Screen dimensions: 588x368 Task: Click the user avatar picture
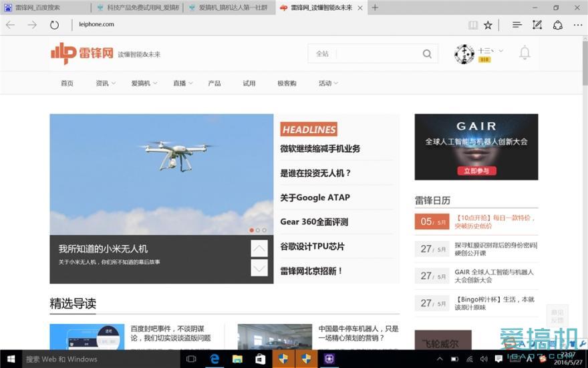[464, 54]
